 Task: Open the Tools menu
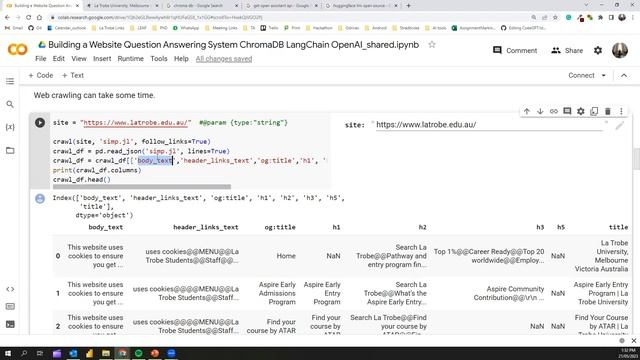pyautogui.click(x=159, y=59)
